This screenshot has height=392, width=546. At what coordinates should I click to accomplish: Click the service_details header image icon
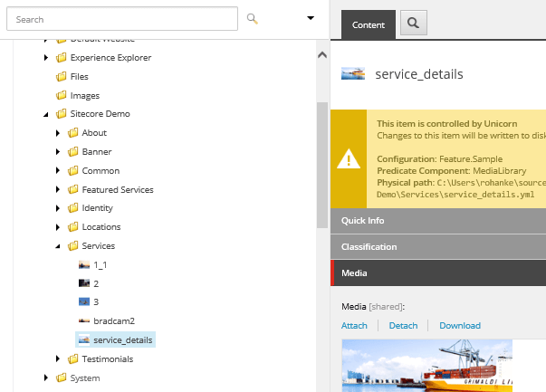coord(353,74)
